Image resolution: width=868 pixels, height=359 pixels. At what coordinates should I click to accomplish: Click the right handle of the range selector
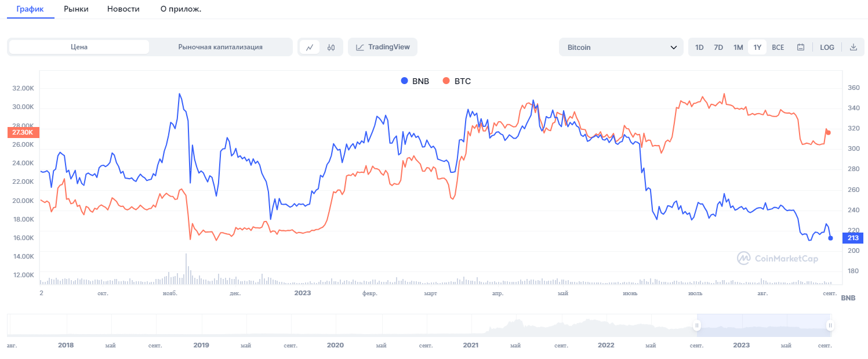click(x=830, y=325)
